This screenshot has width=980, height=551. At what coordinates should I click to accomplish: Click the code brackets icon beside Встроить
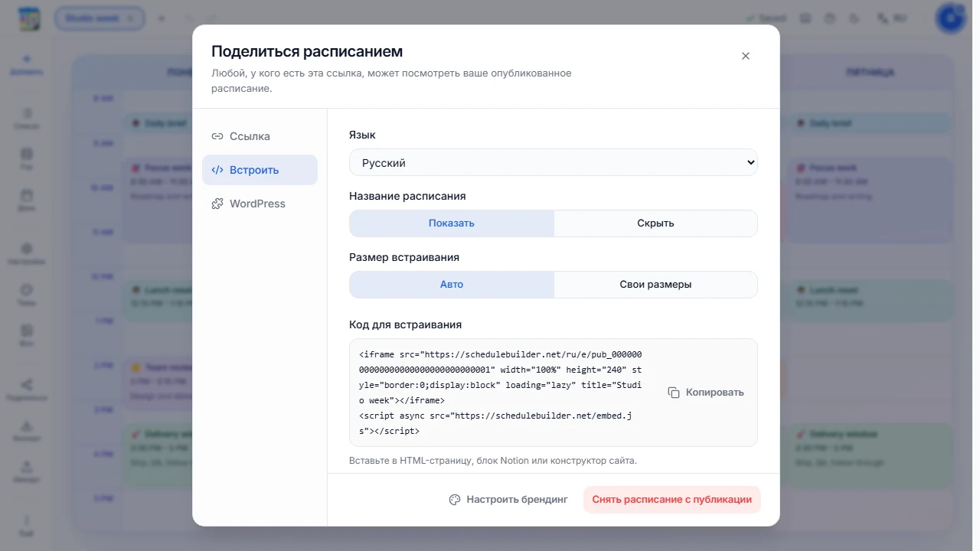click(217, 170)
